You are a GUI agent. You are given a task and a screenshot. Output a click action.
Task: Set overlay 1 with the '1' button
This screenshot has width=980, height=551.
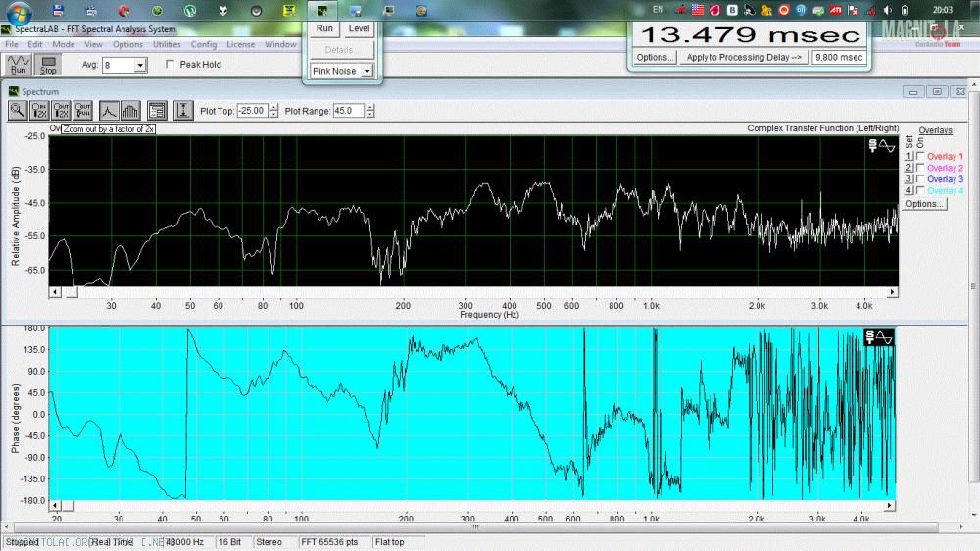coord(909,156)
